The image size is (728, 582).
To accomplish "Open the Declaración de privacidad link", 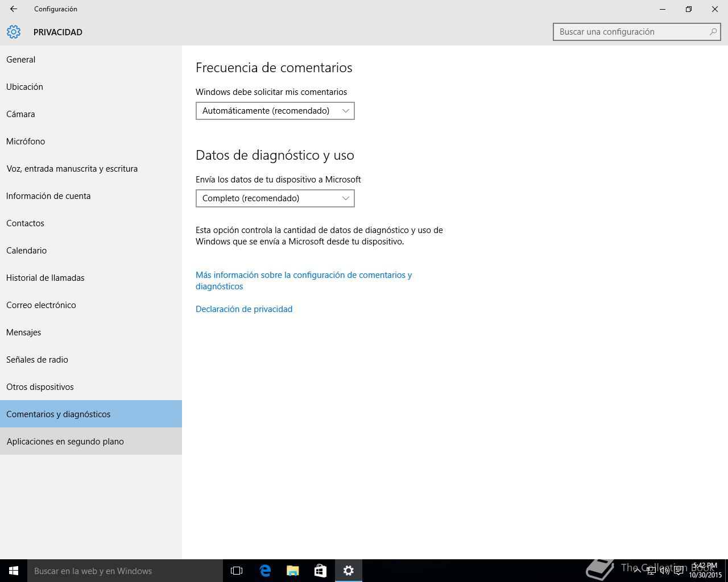I will click(x=244, y=309).
